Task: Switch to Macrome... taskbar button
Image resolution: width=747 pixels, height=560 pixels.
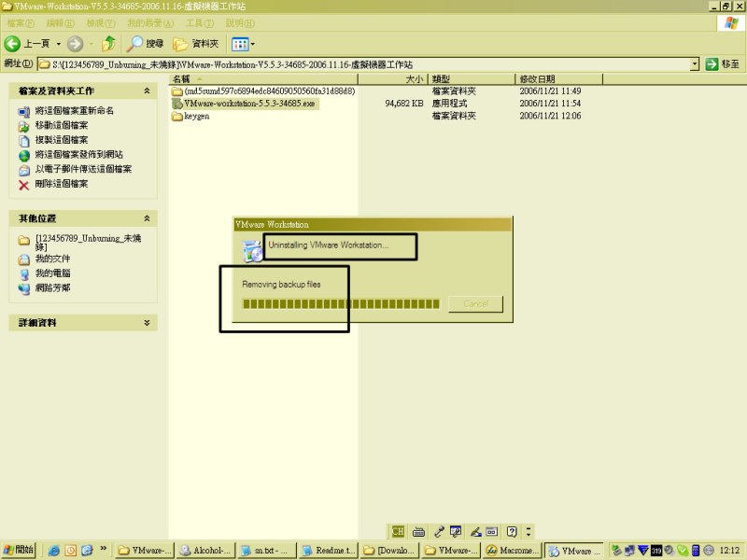Action: click(x=513, y=551)
